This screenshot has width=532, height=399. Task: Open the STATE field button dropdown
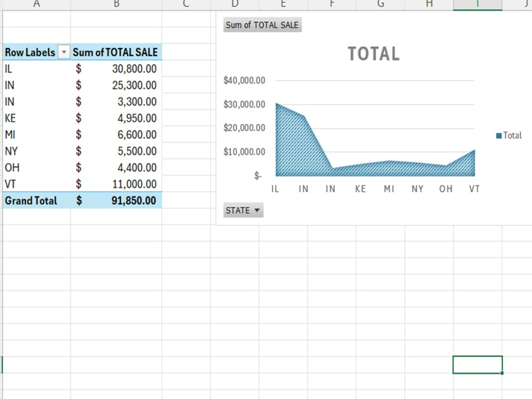click(x=243, y=210)
